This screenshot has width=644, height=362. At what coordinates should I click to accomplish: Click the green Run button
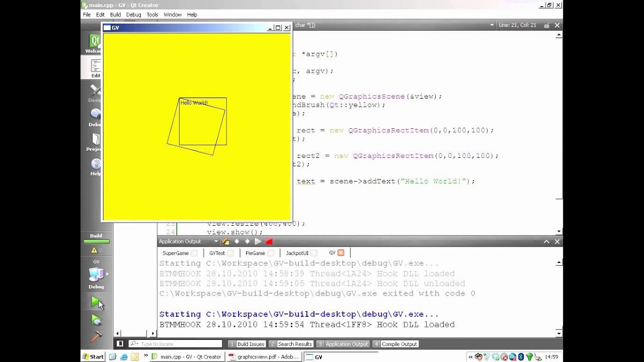[x=96, y=302]
